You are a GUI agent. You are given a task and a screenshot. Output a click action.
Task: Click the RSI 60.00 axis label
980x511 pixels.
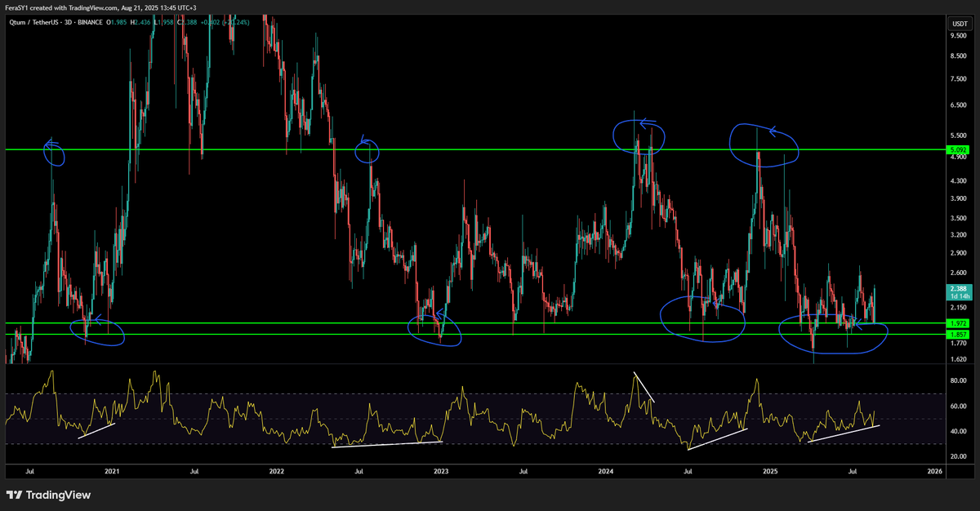click(958, 406)
